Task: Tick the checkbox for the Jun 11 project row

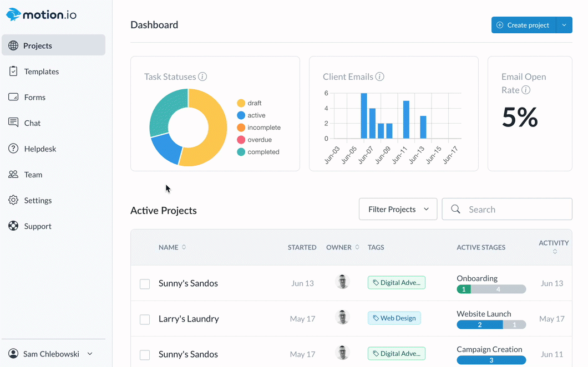Action: (x=145, y=355)
